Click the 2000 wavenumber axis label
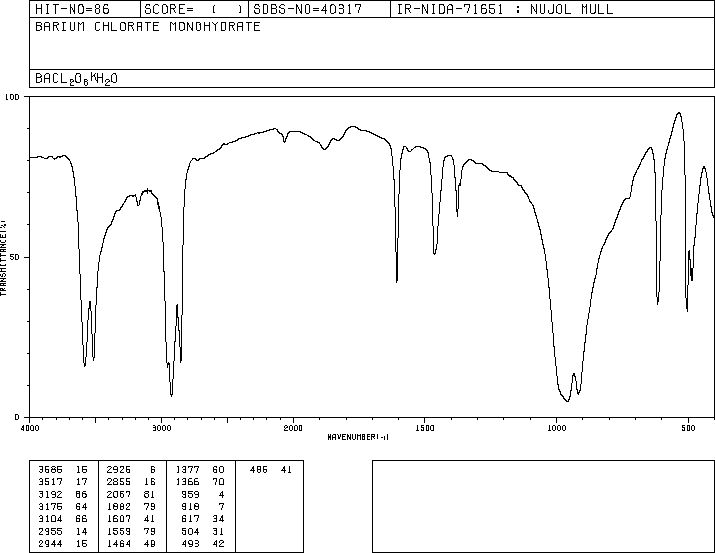 (x=293, y=428)
